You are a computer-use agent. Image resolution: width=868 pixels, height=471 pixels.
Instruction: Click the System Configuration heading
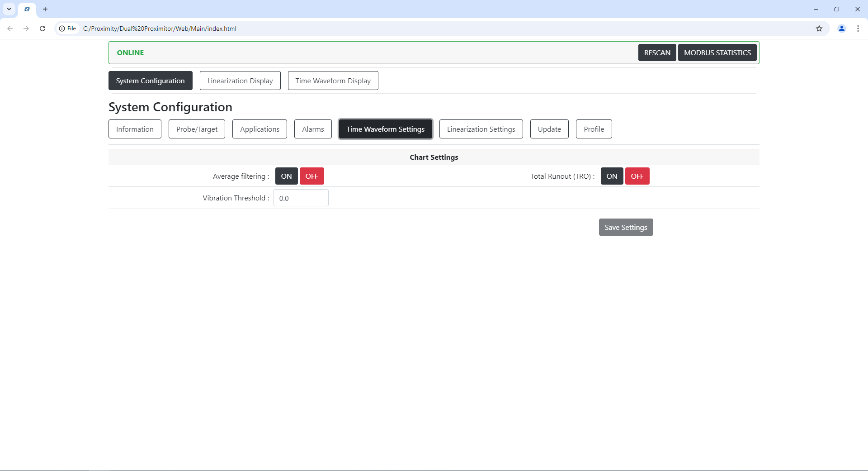point(170,107)
